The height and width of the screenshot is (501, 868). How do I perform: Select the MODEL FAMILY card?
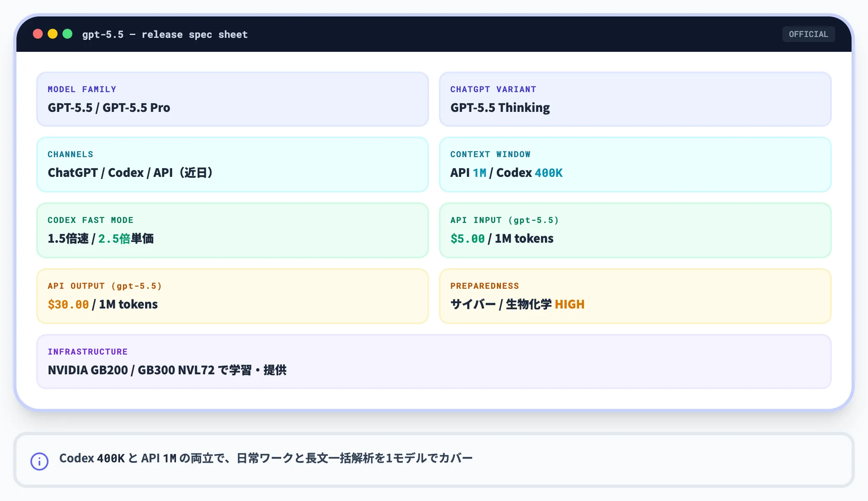(x=232, y=99)
